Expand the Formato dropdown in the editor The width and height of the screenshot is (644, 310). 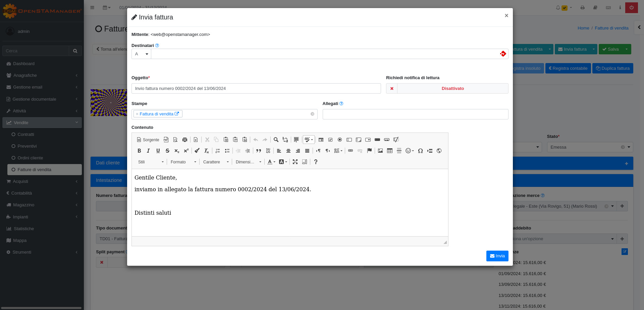183,162
